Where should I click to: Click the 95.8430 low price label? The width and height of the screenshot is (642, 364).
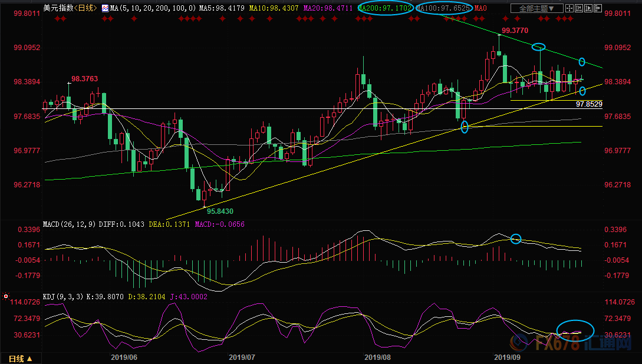[219, 211]
